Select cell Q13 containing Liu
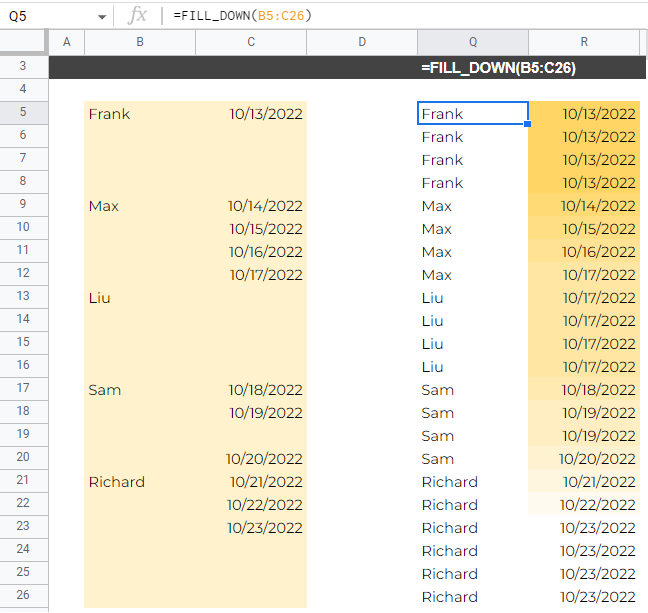The image size is (648, 613). pyautogui.click(x=473, y=297)
